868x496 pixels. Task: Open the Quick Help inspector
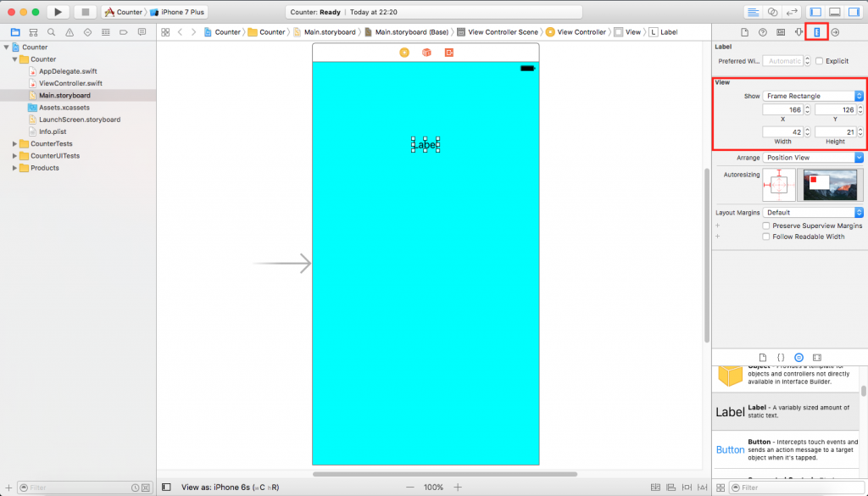[763, 32]
